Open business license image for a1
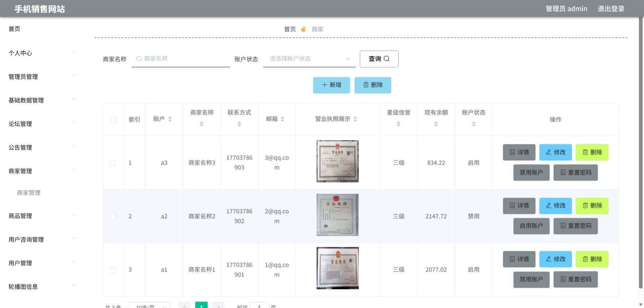 pos(338,268)
